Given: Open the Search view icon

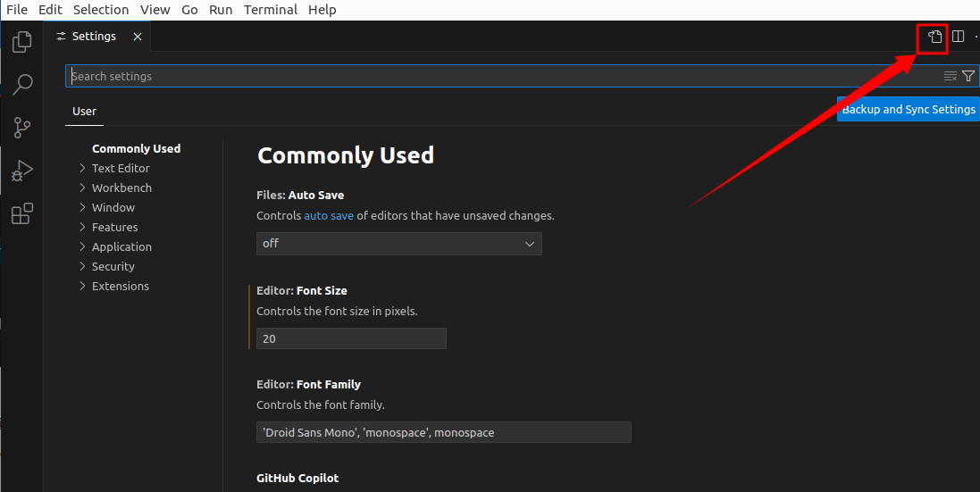Looking at the screenshot, I should (x=22, y=85).
